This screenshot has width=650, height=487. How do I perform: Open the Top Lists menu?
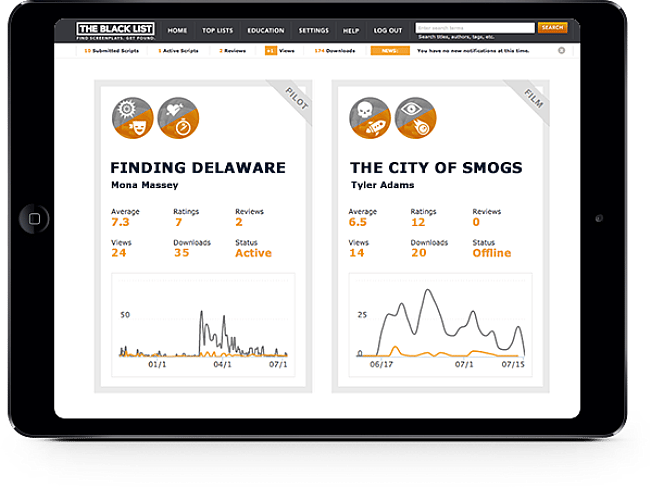[217, 30]
